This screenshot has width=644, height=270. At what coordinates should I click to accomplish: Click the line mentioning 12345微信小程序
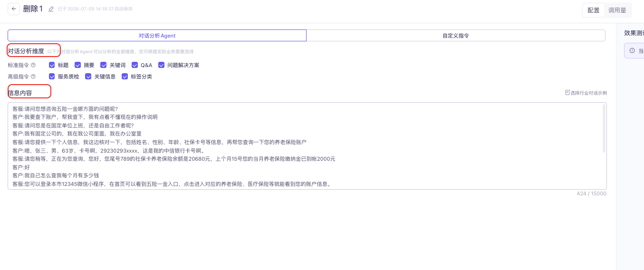point(172,184)
